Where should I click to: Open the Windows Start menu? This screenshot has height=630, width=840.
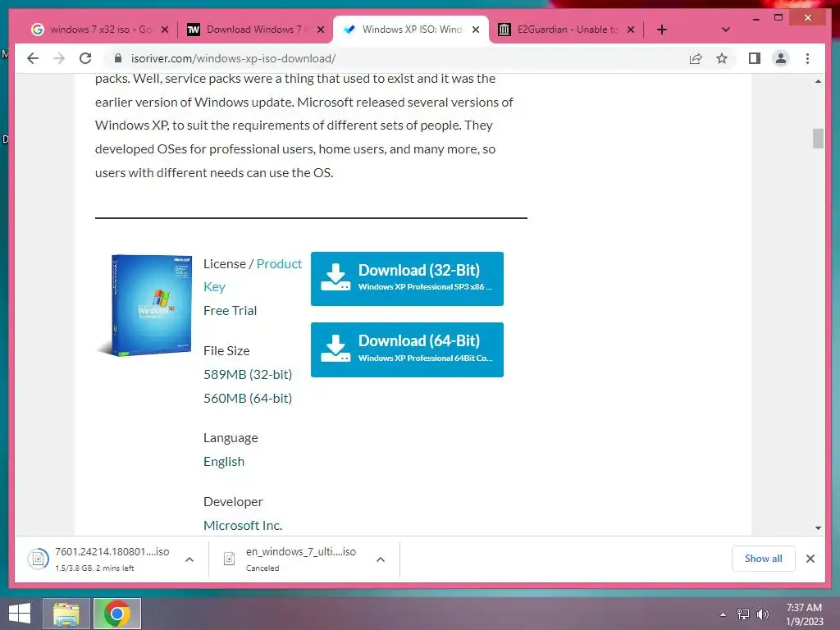click(20, 614)
